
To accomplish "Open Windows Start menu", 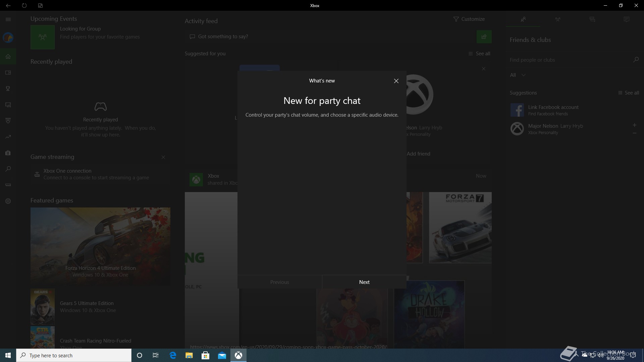I will point(8,355).
